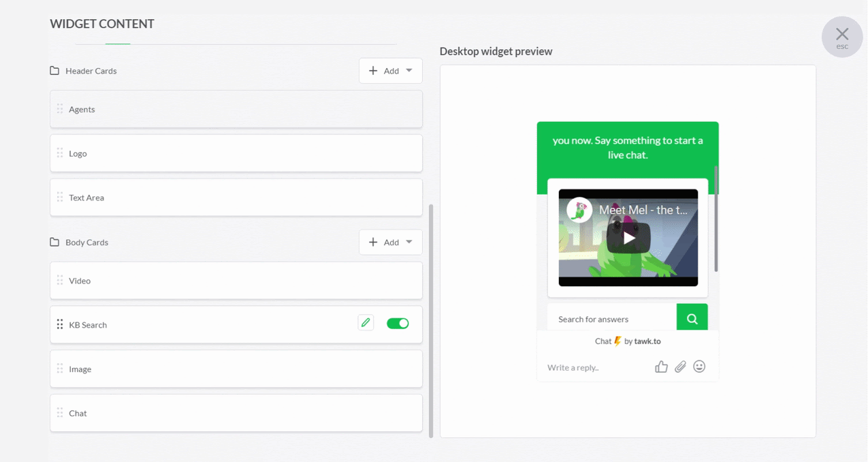The height and width of the screenshot is (462, 868).
Task: Click the Body Cards folder icon
Action: pyautogui.click(x=54, y=242)
